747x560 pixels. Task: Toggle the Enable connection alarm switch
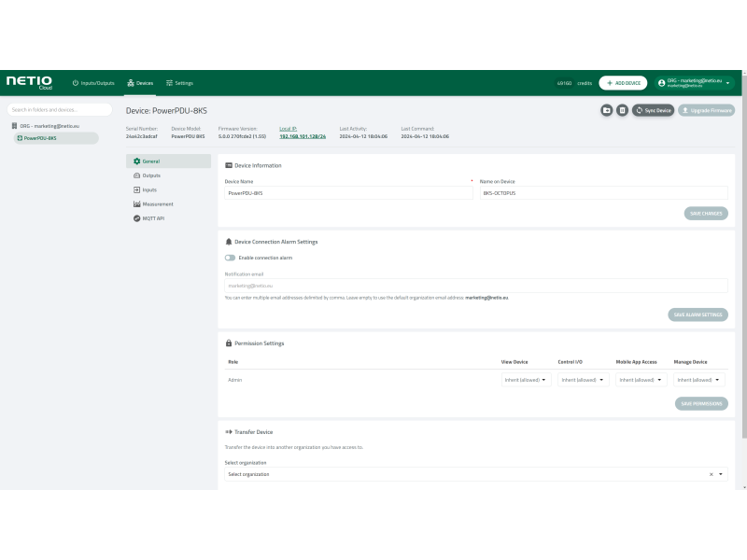click(x=230, y=258)
